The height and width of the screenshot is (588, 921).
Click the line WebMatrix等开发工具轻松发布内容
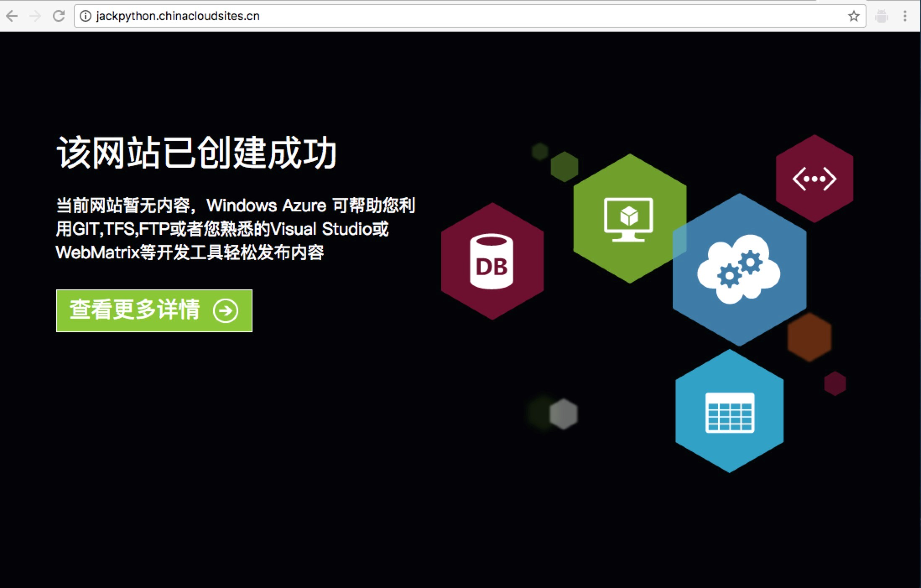pos(190,252)
